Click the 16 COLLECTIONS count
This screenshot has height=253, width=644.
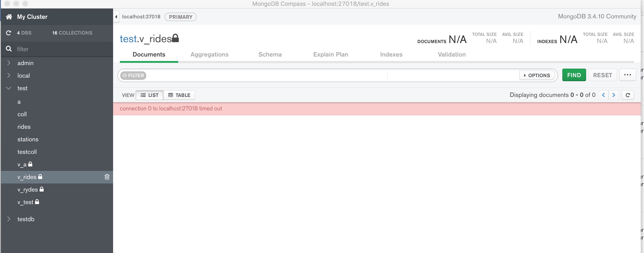[72, 33]
